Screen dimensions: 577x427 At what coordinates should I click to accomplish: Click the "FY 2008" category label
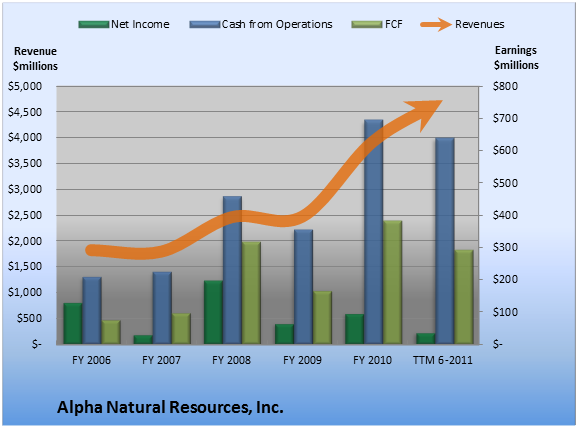point(231,360)
